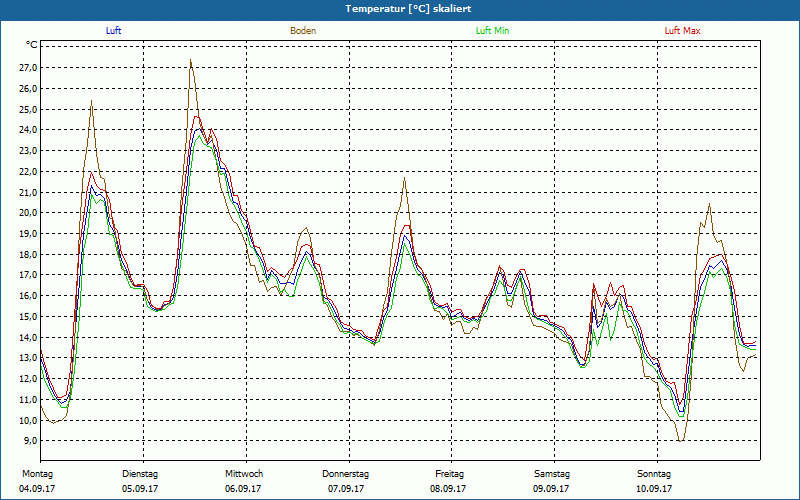
Task: Click the 23,0 y-axis value
Action: 28,151
